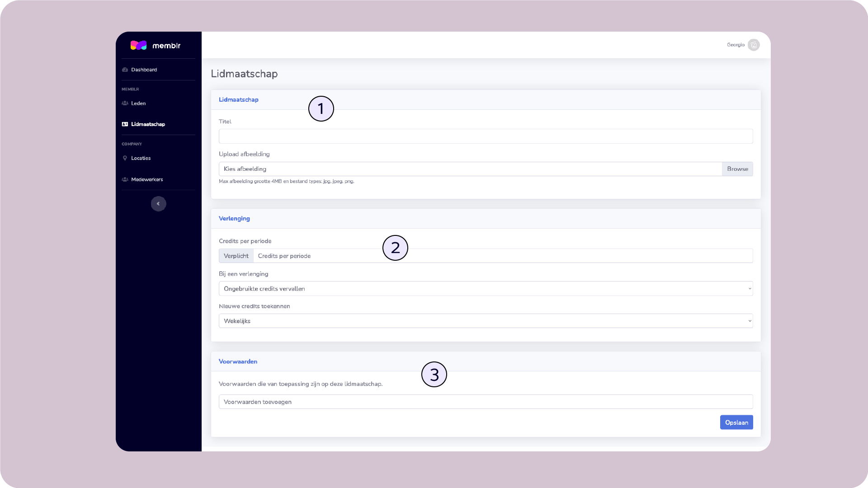Click the Lidmaatschap card icon

[125, 124]
